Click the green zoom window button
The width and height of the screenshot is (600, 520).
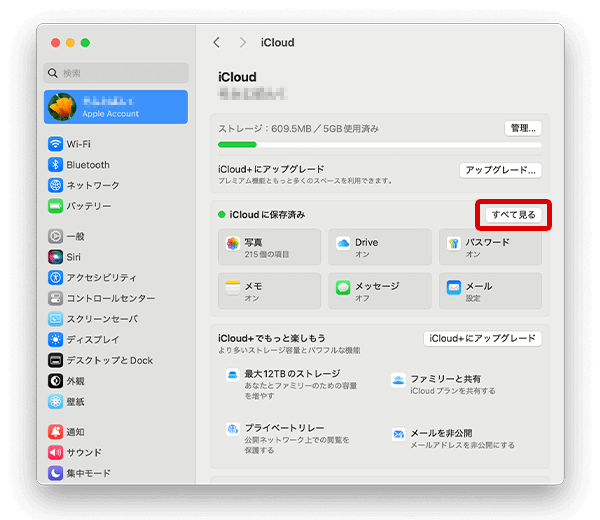tap(85, 42)
